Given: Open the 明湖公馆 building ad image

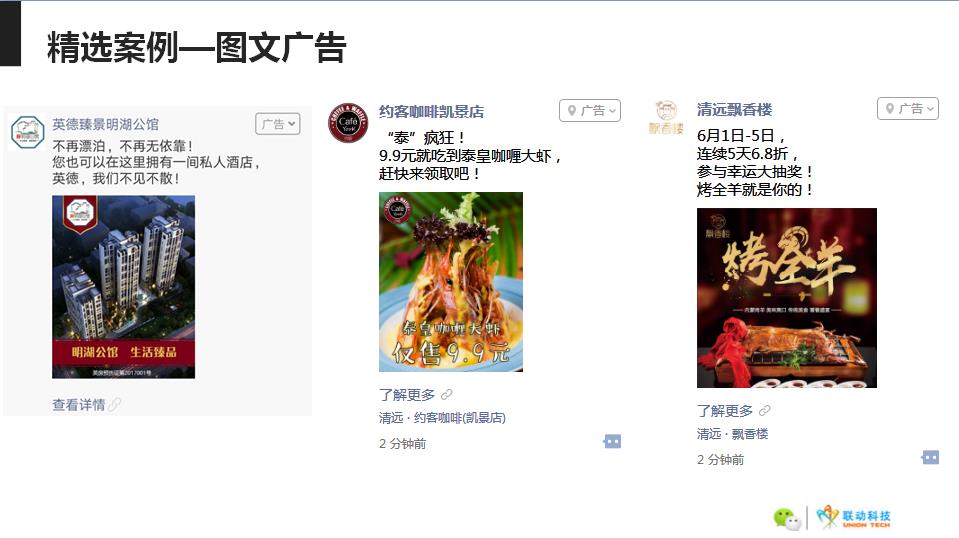Looking at the screenshot, I should coord(124,287).
